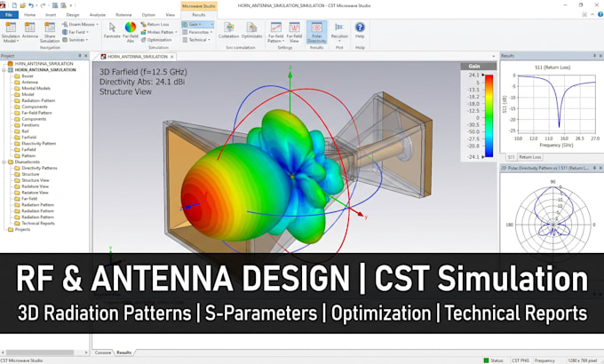Viewport: 604px width, 364px height.
Task: Select the Technical Reports tree folder
Action: tap(35, 224)
